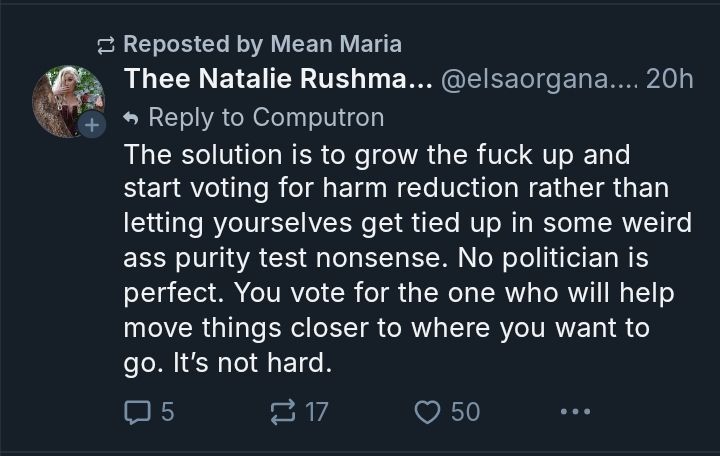Viewport: 720px width, 456px height.
Task: Click the repost count '17'
Action: (316, 411)
